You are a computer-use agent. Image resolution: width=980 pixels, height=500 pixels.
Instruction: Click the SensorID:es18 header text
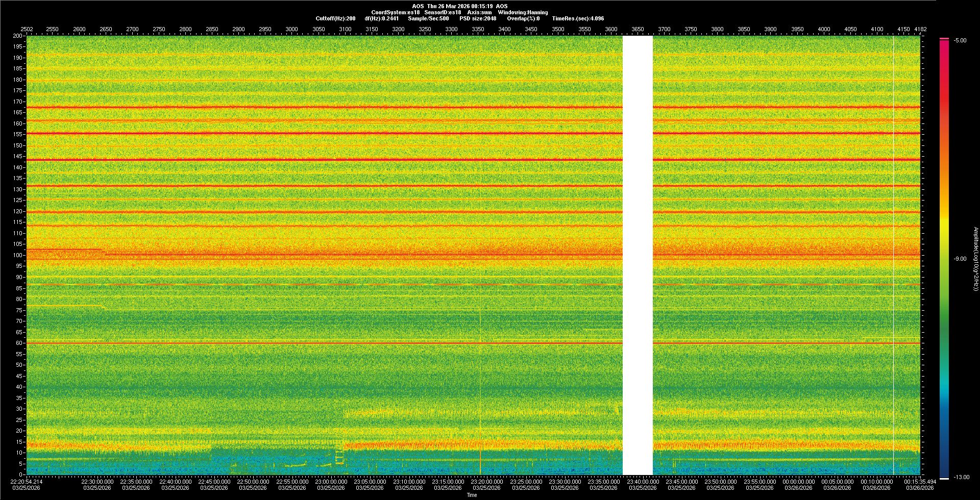point(443,12)
